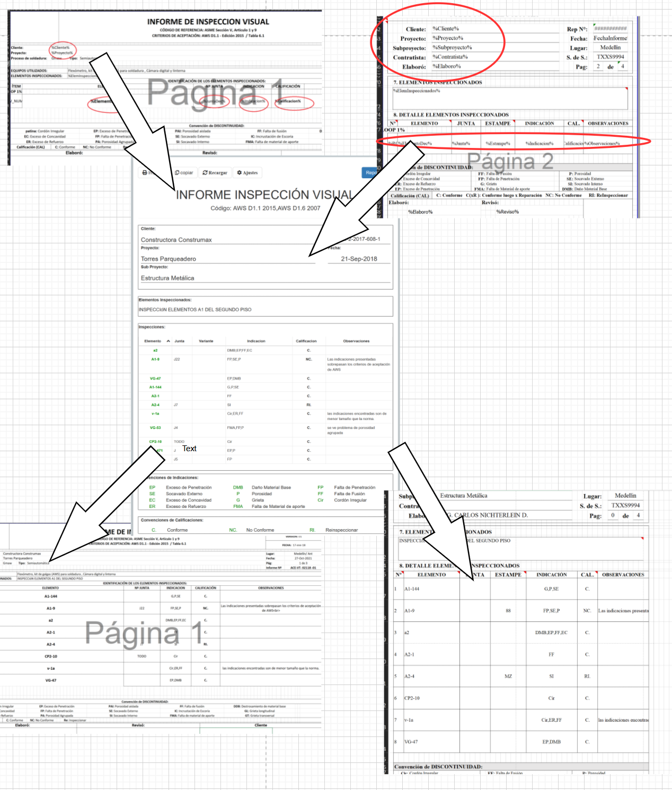Click the %ElemInspeccionados% text box
This screenshot has height=790, width=672.
tap(509, 98)
